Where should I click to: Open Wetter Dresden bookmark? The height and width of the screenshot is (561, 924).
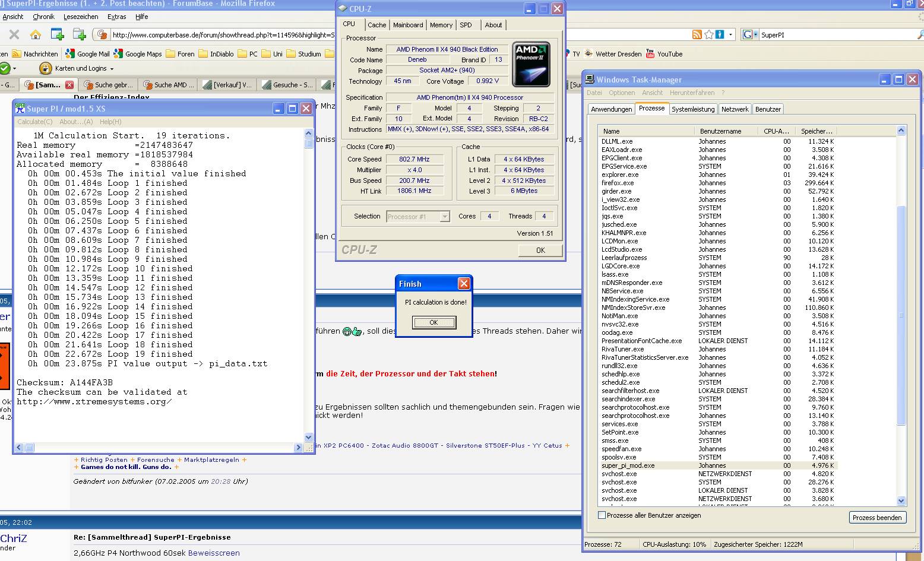point(613,53)
